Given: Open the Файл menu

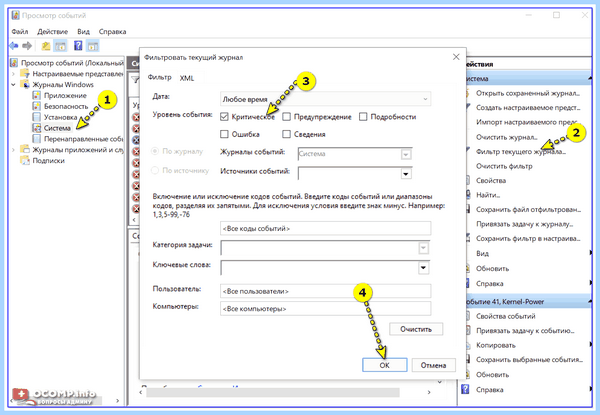Looking at the screenshot, I should pos(20,31).
